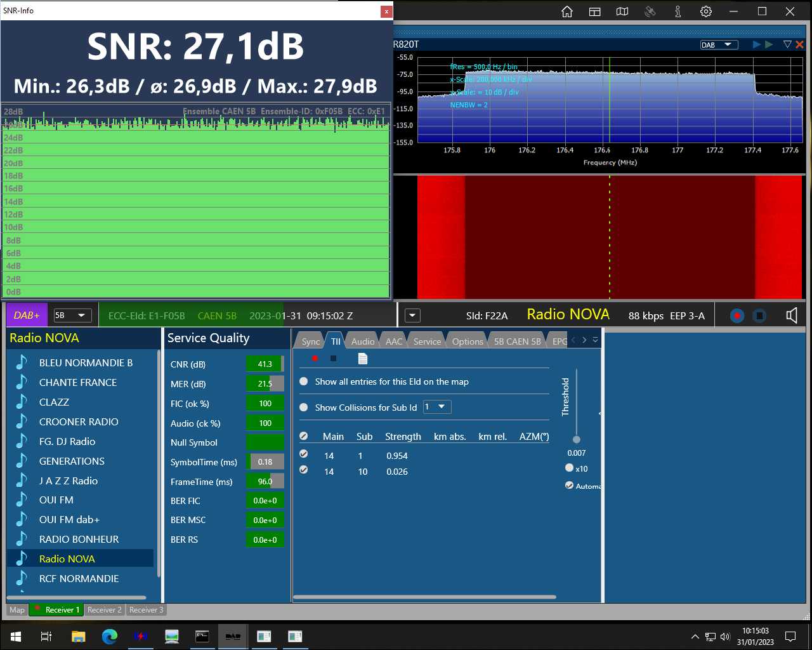Screen dimensions: 812x650
Task: Start recording with the red record button
Action: [x=737, y=315]
